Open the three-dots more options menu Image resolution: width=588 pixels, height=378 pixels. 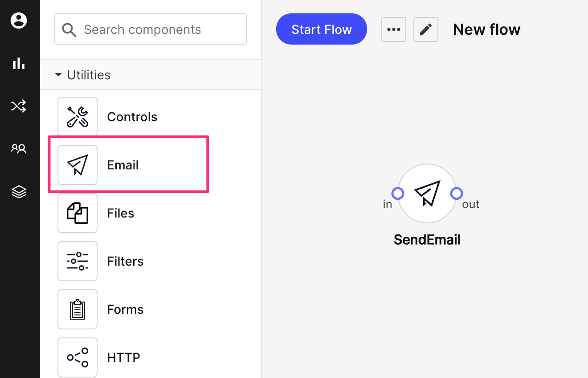click(394, 29)
